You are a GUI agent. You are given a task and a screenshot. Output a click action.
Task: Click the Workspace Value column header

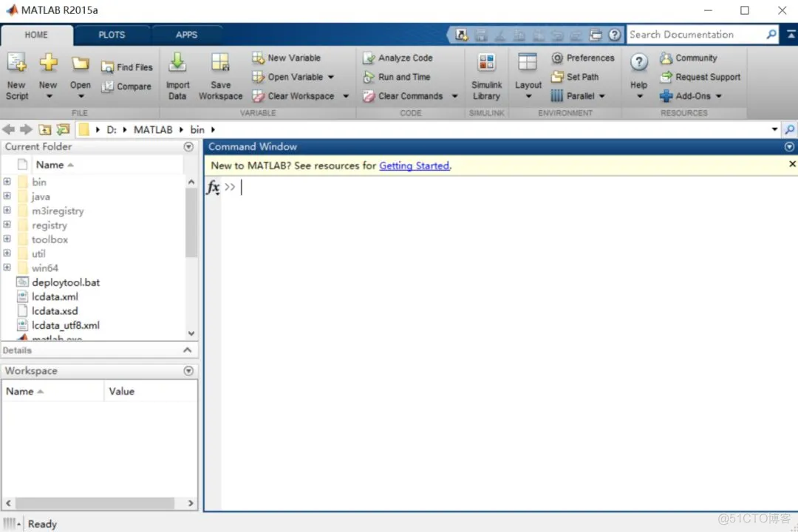(x=151, y=392)
